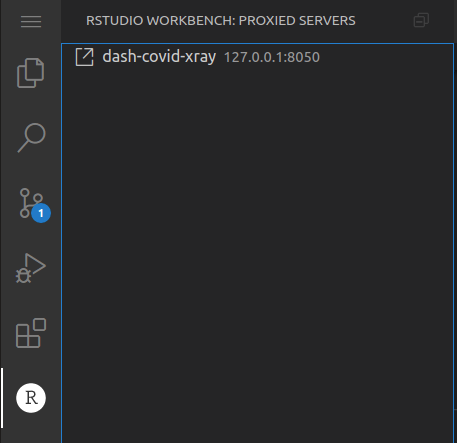Screen dimensions: 457x443
Task: Open the Run and Debug view
Action: coord(31,268)
